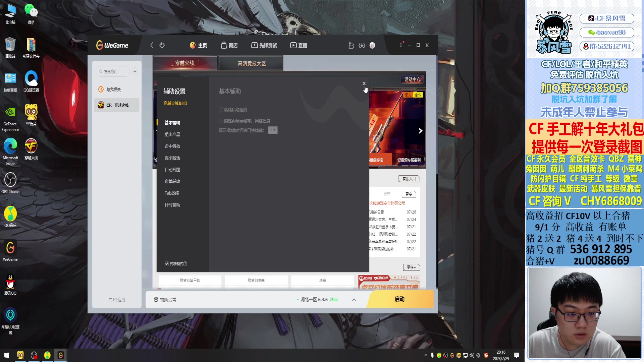The width and height of the screenshot is (644, 362).
Task: Open YY语音 desktop icon
Action: (31, 115)
